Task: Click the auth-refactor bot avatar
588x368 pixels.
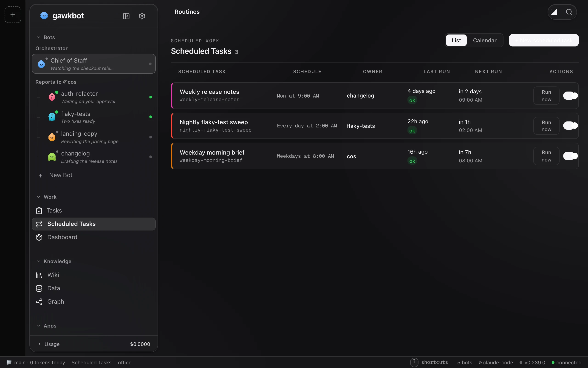Action: point(52,97)
